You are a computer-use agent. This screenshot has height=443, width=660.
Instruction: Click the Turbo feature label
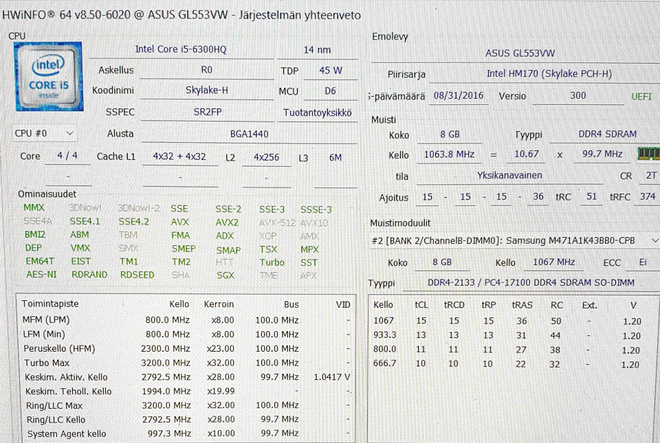point(272,262)
